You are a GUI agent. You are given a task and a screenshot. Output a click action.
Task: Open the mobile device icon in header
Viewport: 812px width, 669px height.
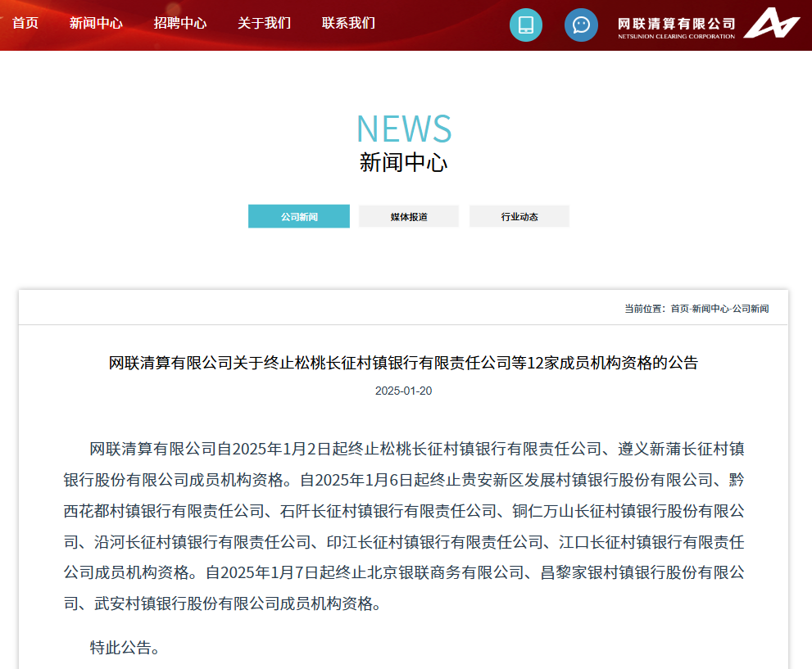click(525, 25)
